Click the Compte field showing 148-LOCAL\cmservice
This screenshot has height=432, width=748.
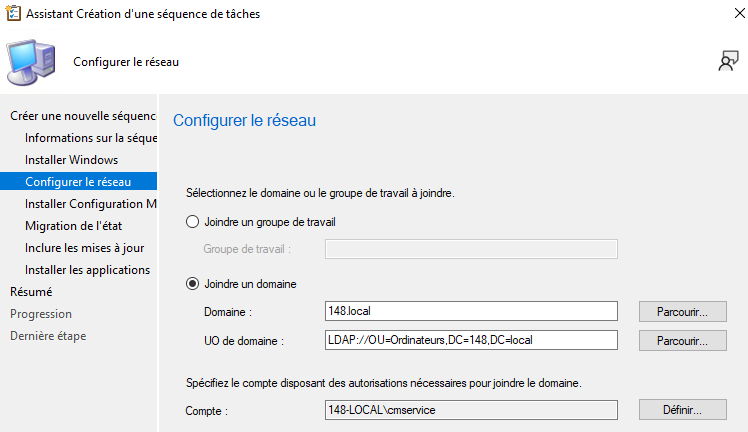471,410
